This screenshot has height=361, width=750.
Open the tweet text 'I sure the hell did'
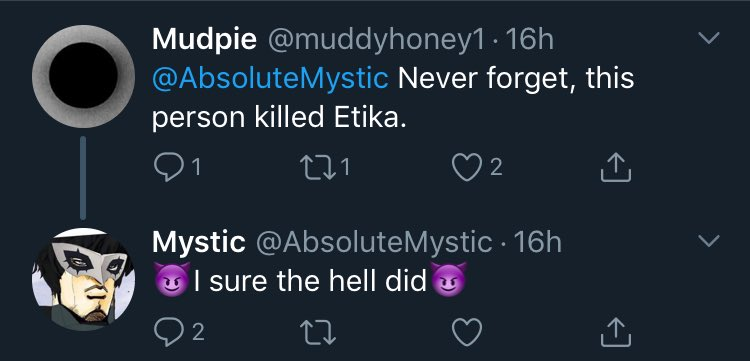[310, 282]
